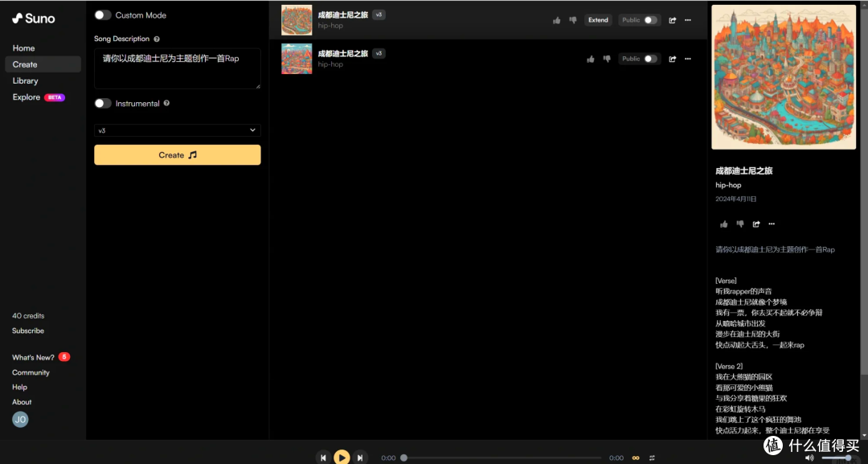Open the Explore BETA section
This screenshot has width=868, height=464.
tap(39, 96)
